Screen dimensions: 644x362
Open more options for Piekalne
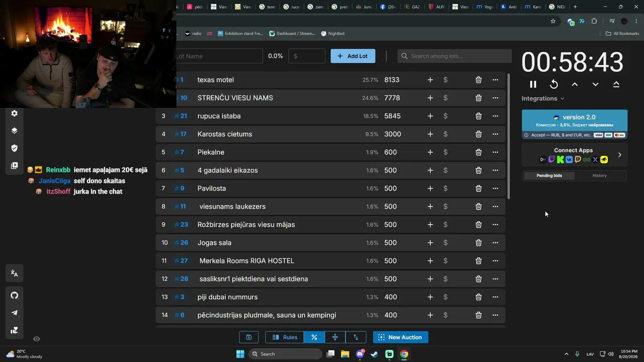[x=495, y=152]
